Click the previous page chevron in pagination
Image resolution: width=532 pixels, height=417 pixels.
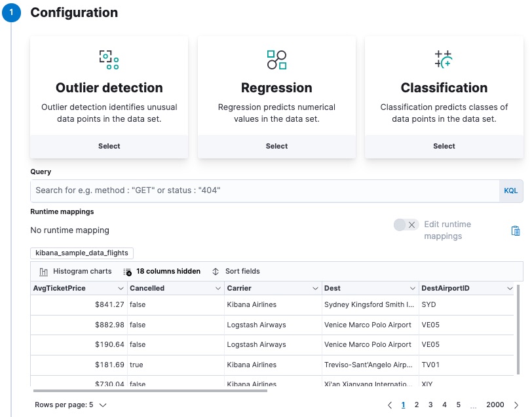[390, 405]
